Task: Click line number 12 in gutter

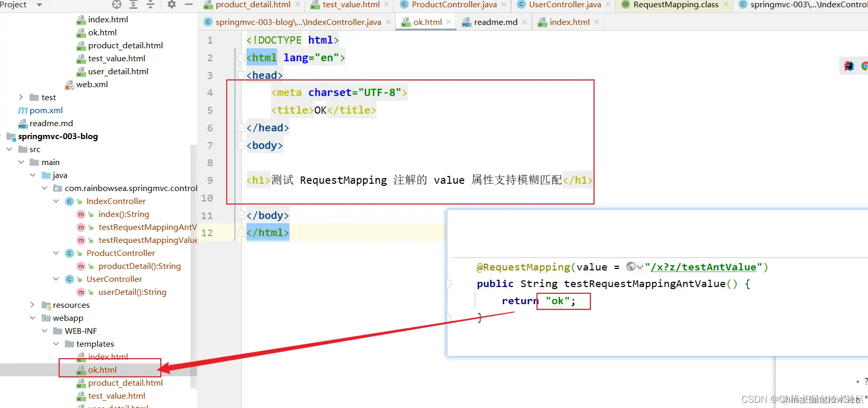Action: pyautogui.click(x=207, y=233)
